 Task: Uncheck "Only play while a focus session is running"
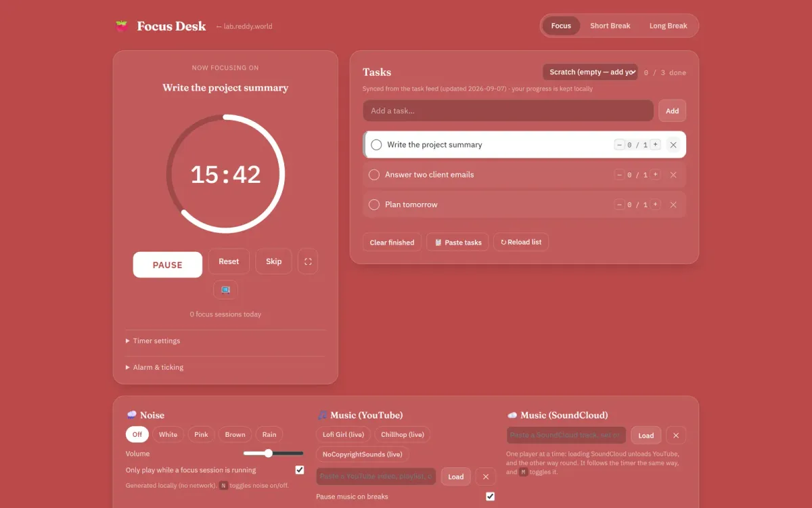coord(300,470)
